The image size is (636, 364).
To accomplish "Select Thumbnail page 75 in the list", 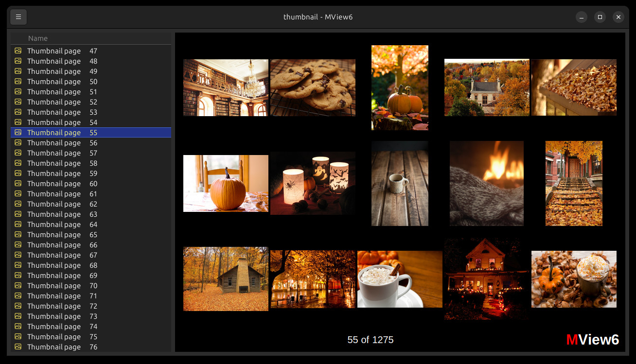I will pyautogui.click(x=91, y=337).
